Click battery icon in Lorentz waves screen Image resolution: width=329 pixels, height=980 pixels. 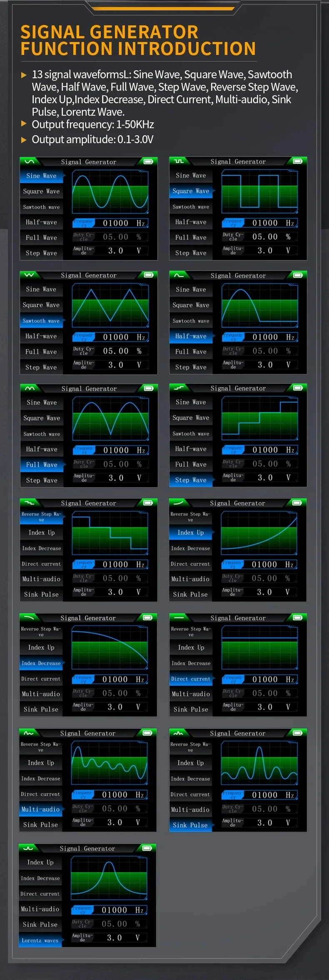click(147, 848)
